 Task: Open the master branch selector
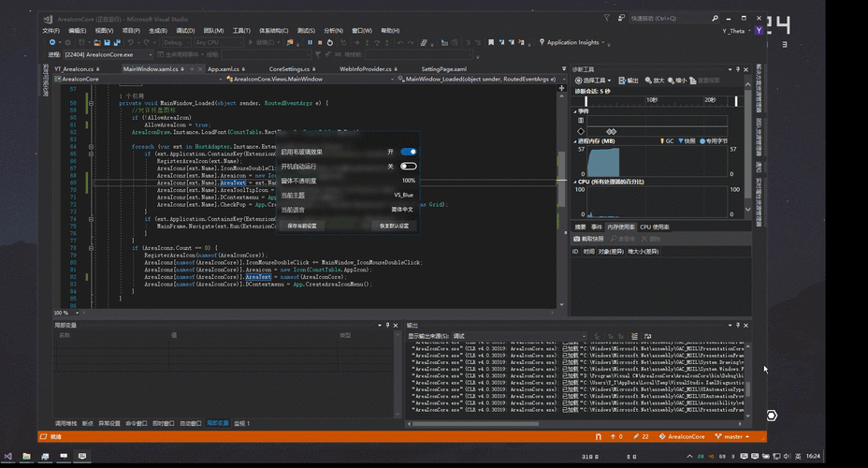tap(731, 436)
